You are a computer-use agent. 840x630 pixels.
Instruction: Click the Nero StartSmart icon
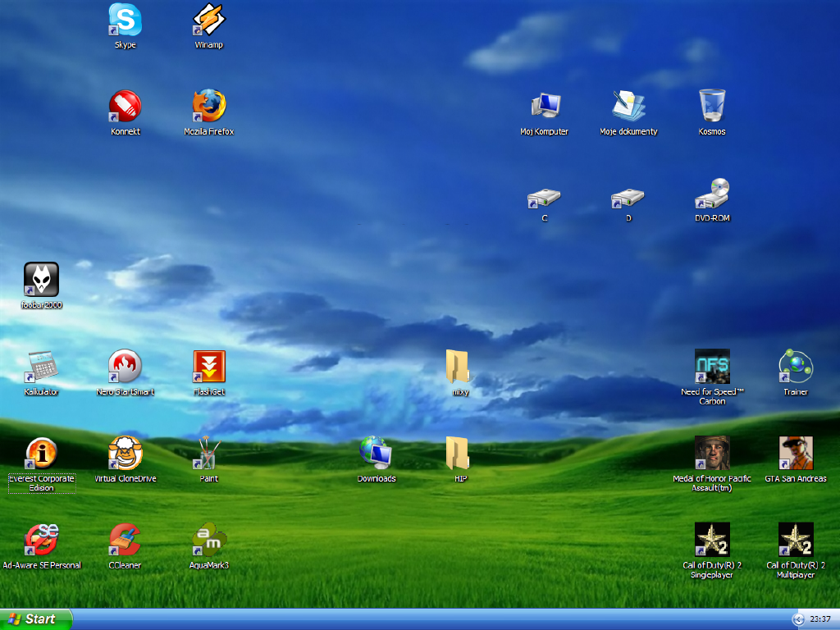[125, 367]
